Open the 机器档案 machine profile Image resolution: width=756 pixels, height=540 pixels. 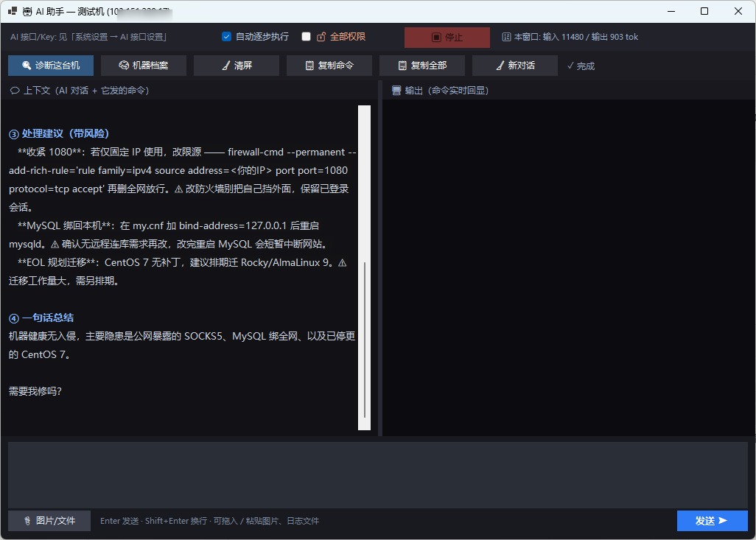[144, 66]
